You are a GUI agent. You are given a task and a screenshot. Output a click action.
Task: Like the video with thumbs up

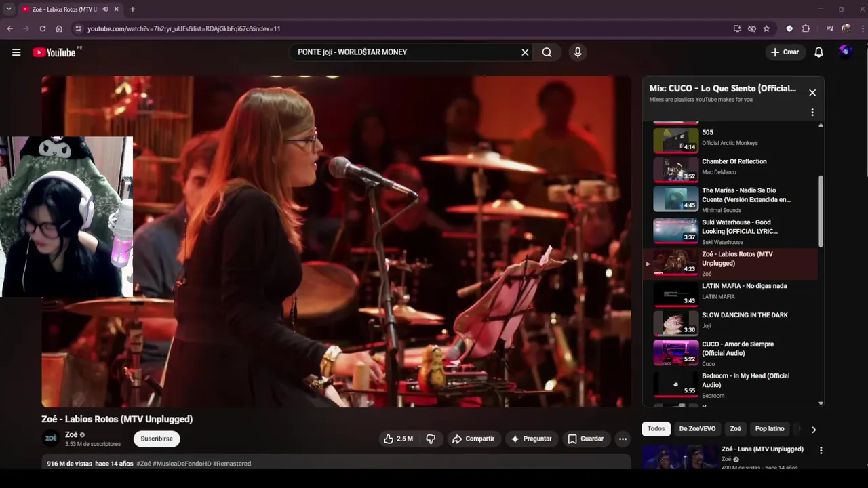(x=398, y=439)
